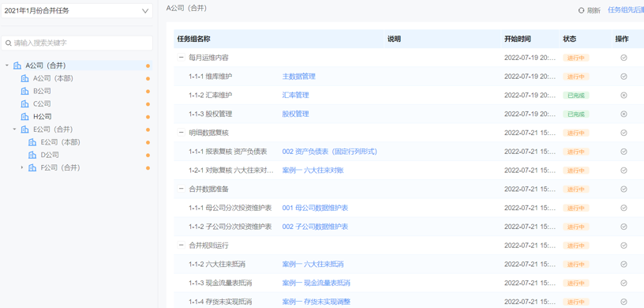Click the building icon of A公司（本部）
Viewport: 644px width, 308px height.
pyautogui.click(x=24, y=78)
